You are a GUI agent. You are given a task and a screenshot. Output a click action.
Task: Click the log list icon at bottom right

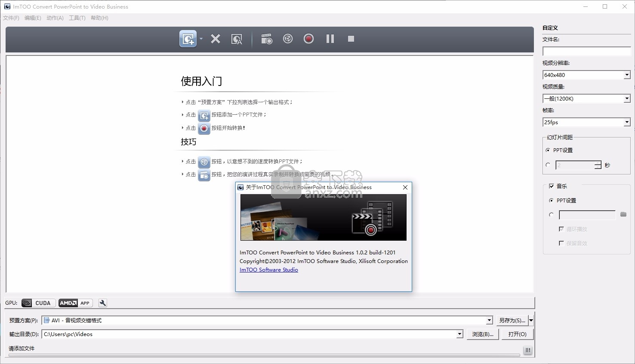pos(528,350)
